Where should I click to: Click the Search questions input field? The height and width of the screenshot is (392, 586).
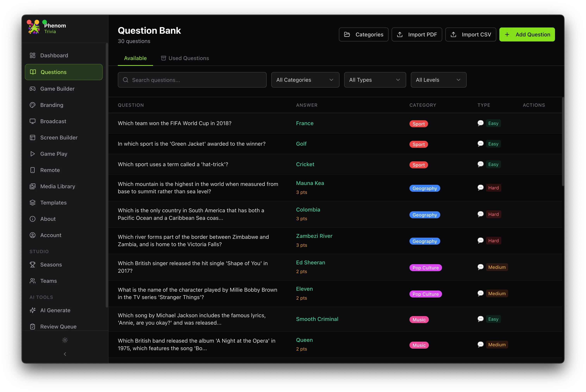coord(192,80)
